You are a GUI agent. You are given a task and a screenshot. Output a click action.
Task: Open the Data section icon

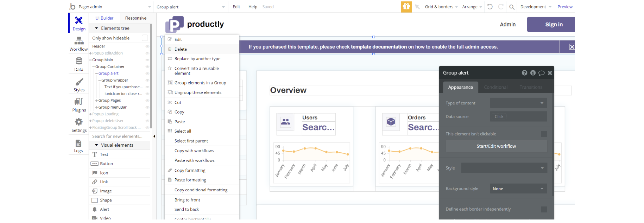pyautogui.click(x=79, y=64)
